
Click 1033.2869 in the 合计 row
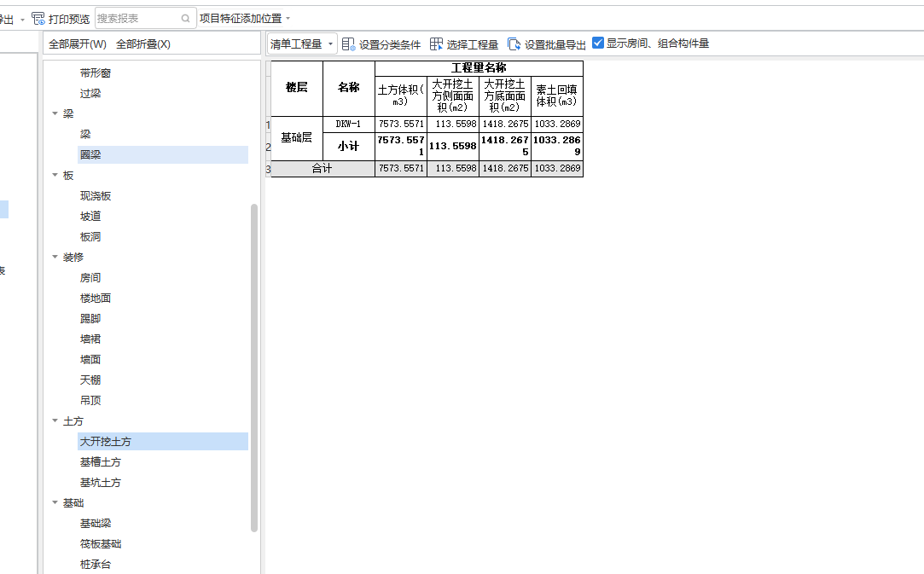click(557, 169)
